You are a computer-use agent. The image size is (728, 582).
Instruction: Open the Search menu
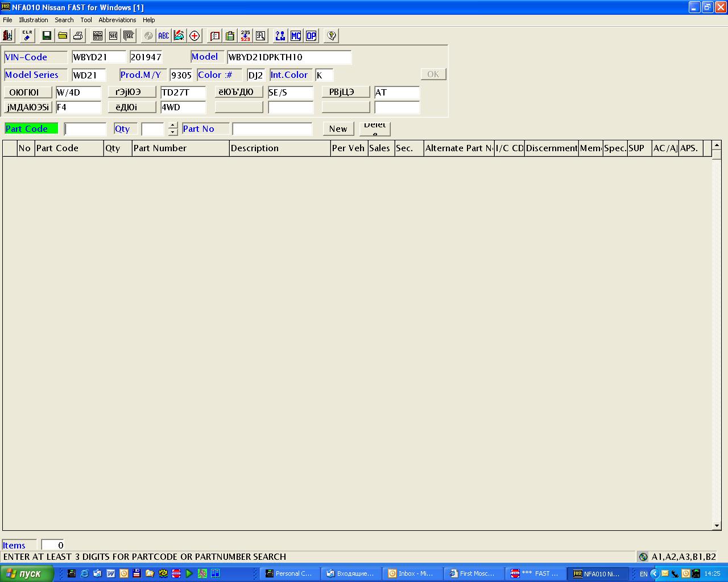pyautogui.click(x=64, y=20)
